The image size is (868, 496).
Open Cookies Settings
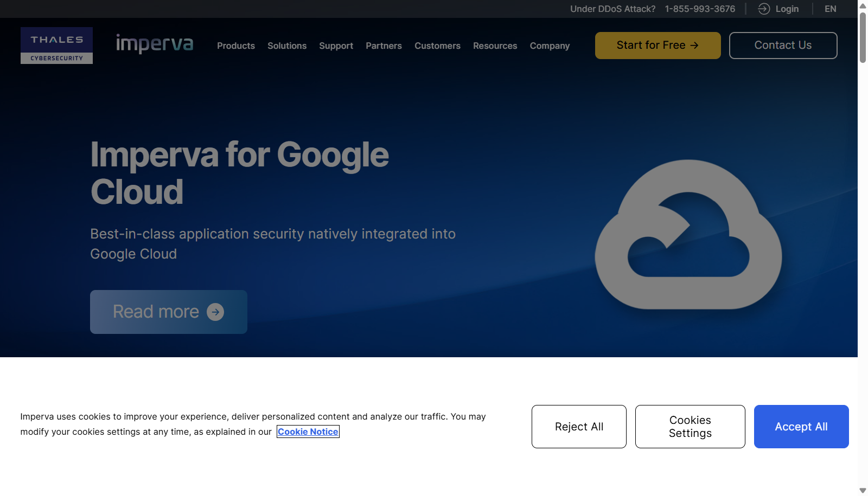(x=690, y=427)
